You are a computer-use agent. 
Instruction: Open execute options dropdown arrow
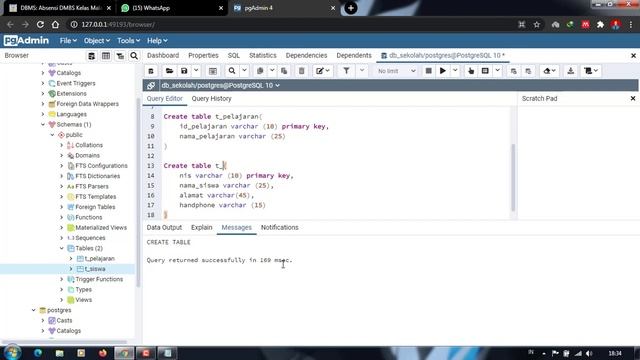(x=455, y=71)
